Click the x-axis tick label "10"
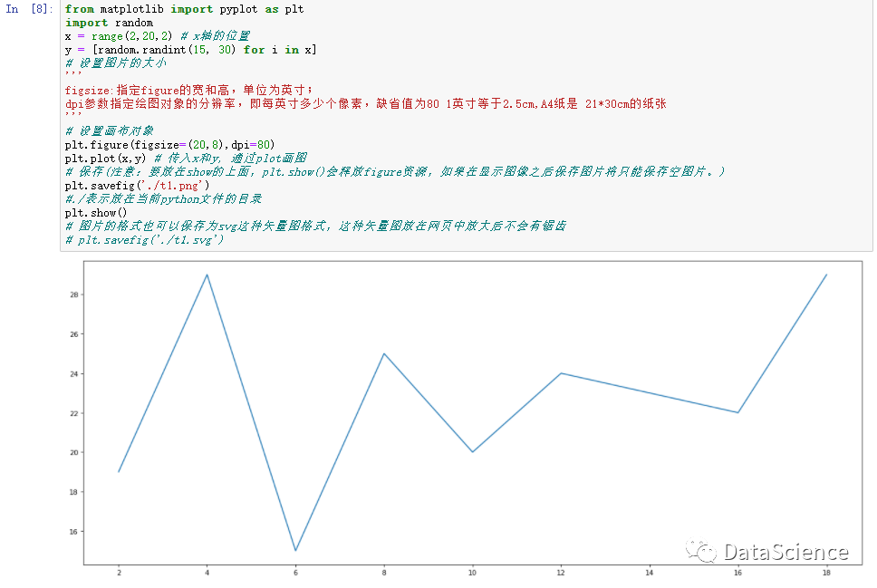Viewport: 877px width, 588px height. click(473, 573)
